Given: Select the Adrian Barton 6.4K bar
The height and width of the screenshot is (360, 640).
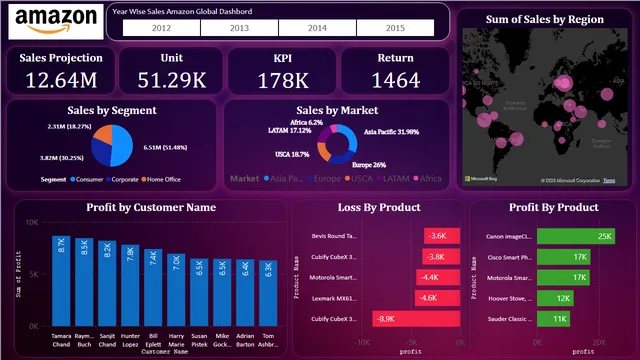Looking at the screenshot, I should pos(245,293).
